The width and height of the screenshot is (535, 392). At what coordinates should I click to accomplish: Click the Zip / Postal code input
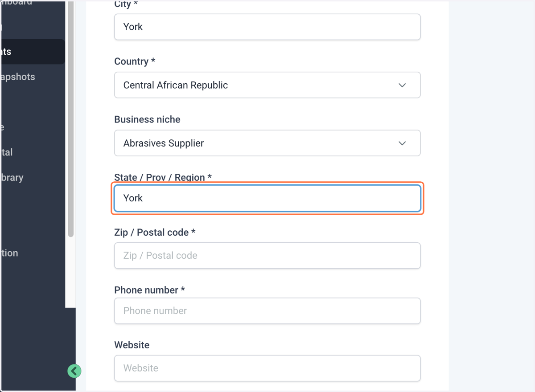point(267,256)
